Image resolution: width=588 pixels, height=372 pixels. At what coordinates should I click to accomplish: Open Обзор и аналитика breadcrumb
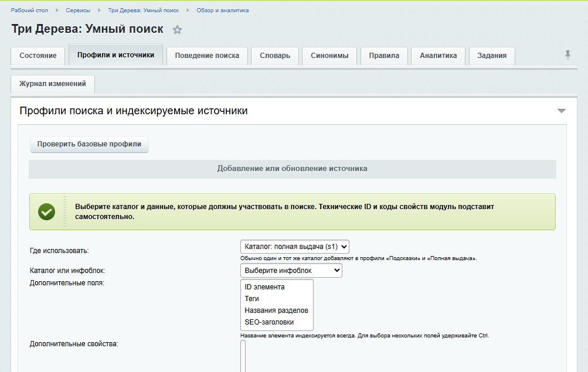223,11
